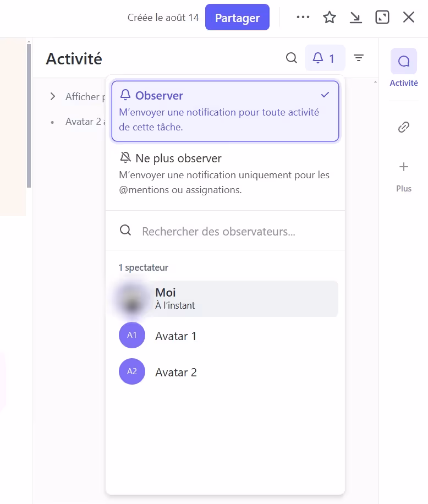The height and width of the screenshot is (504, 428).
Task: Click the star icon to favorite task
Action: click(329, 18)
